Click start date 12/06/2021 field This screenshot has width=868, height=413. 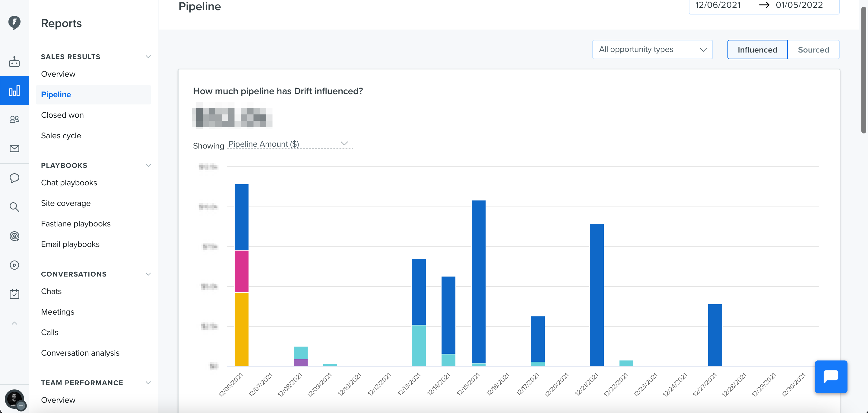[x=718, y=5]
